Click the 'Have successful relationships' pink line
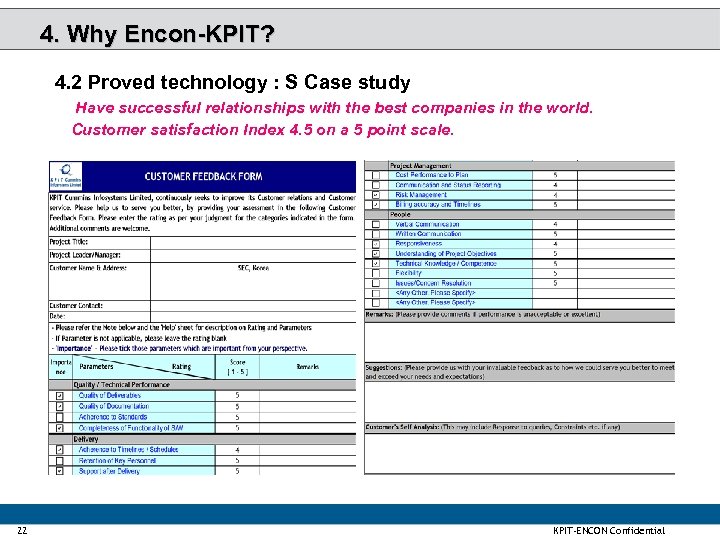Screen dimensions: 720x540 pyautogui.click(x=334, y=108)
